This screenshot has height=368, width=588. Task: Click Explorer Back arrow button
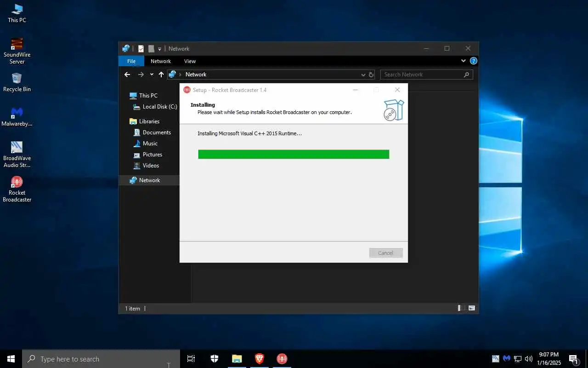pos(128,75)
